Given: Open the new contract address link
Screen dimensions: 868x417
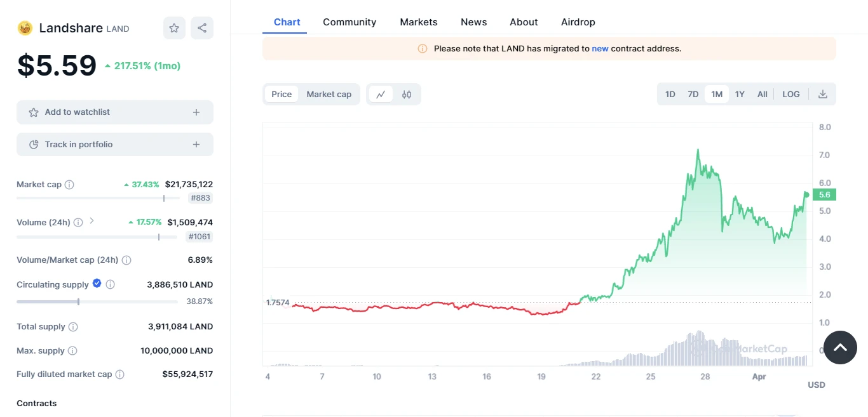Looking at the screenshot, I should (600, 49).
